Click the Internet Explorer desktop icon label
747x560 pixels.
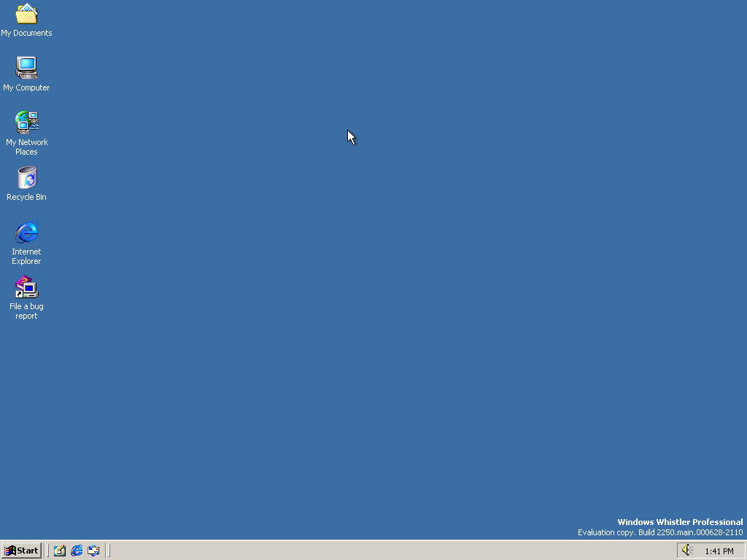click(x=26, y=256)
